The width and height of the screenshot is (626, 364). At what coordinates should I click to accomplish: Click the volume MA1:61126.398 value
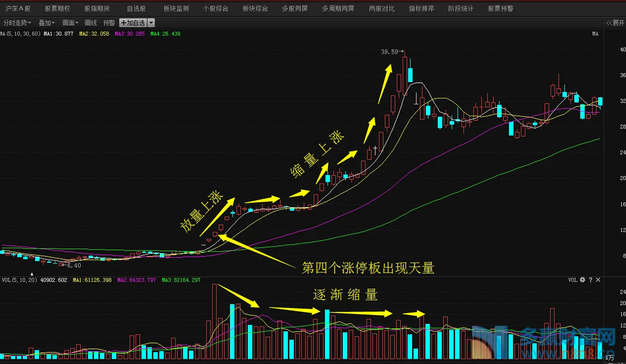tap(92, 280)
